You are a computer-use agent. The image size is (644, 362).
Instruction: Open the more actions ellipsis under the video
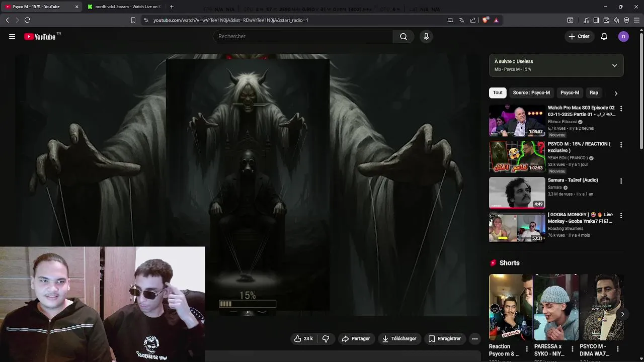click(474, 339)
